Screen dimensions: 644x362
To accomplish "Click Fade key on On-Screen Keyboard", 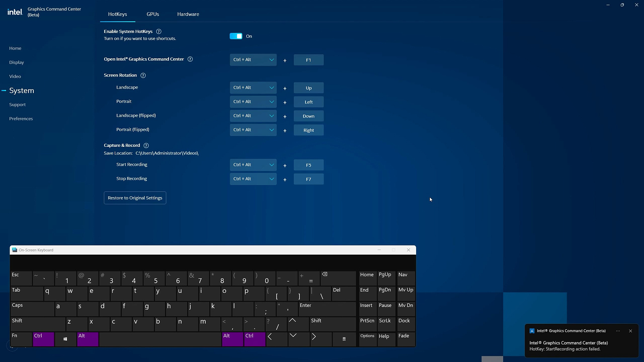I will pyautogui.click(x=406, y=339).
